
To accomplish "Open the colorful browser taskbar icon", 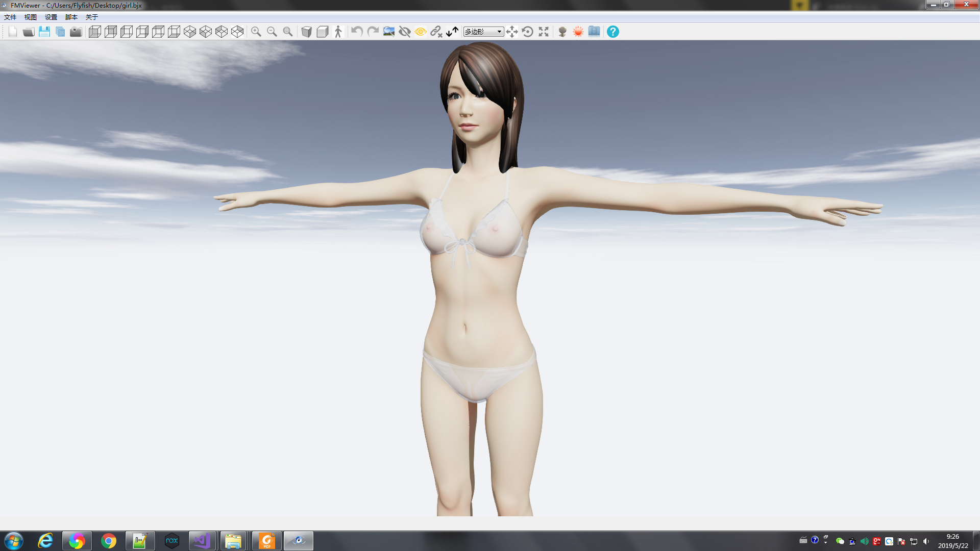I will click(77, 541).
